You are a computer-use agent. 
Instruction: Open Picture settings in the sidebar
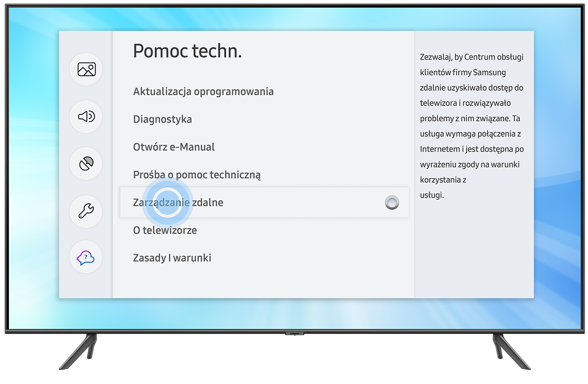coord(86,69)
